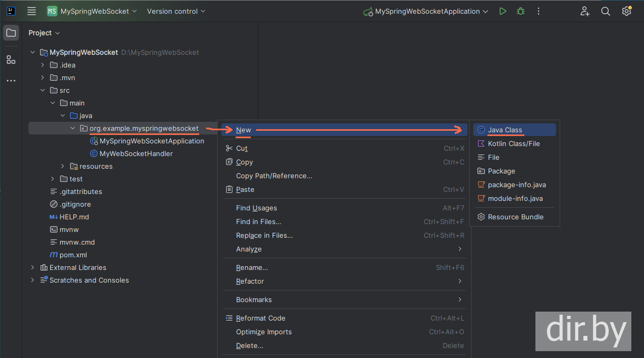Select Find Usages menu entry
This screenshot has height=358, width=644.
pyautogui.click(x=344, y=208)
